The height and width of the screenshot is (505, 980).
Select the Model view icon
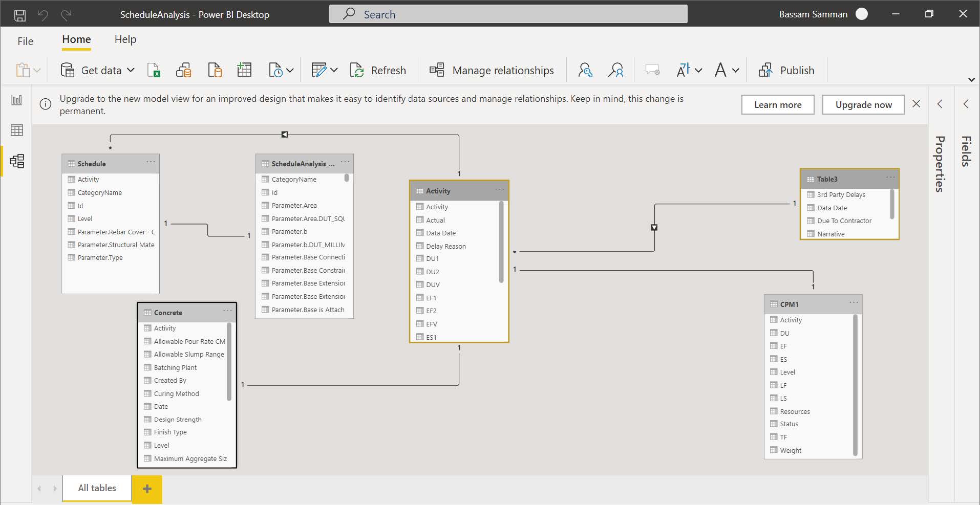16,161
